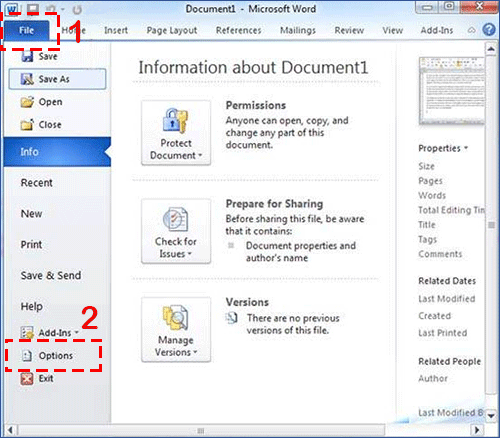Image resolution: width=500 pixels, height=438 pixels.
Task: Click the quick access save icon
Action: click(32, 9)
